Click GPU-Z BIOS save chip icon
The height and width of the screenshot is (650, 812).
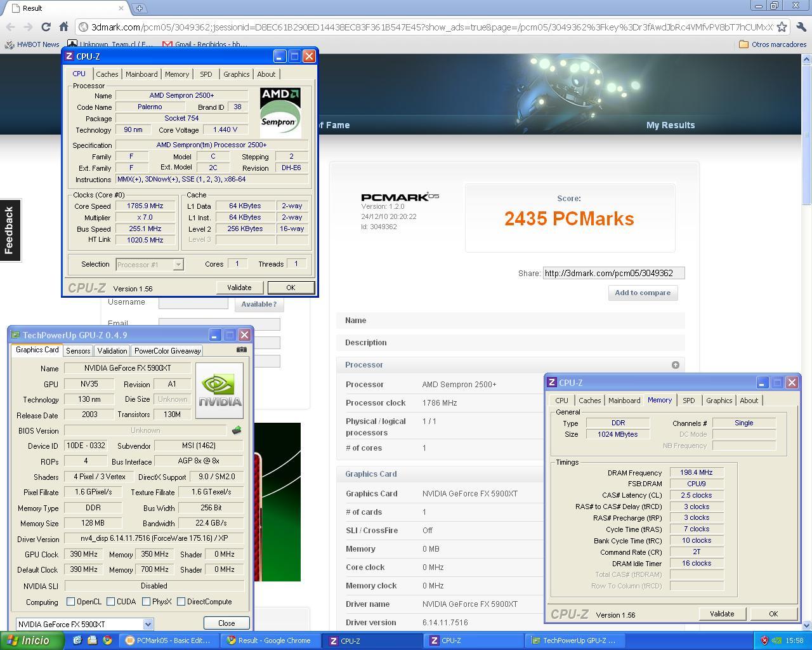tap(237, 430)
